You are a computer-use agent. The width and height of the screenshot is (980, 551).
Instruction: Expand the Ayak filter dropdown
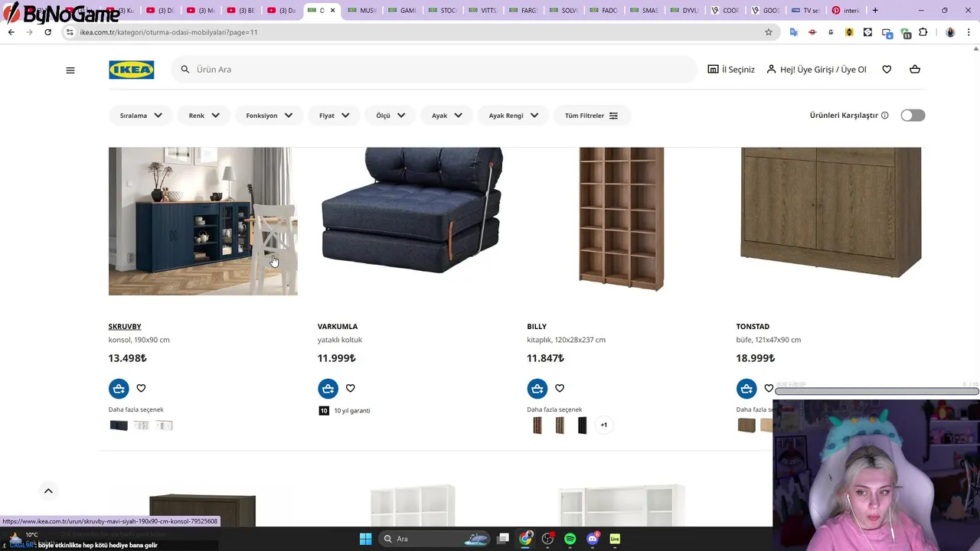446,116
